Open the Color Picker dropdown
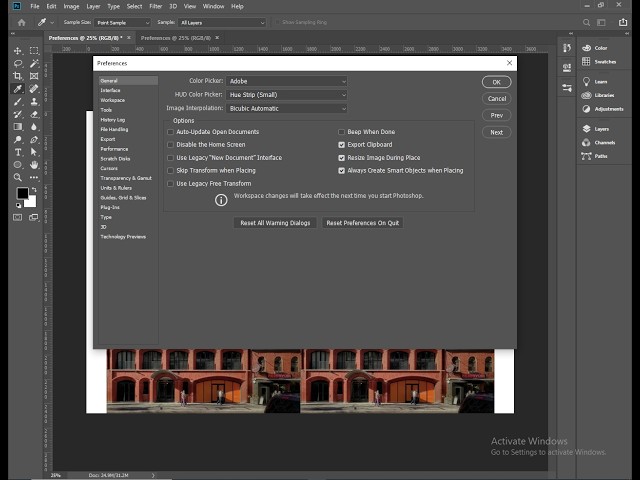 287,81
